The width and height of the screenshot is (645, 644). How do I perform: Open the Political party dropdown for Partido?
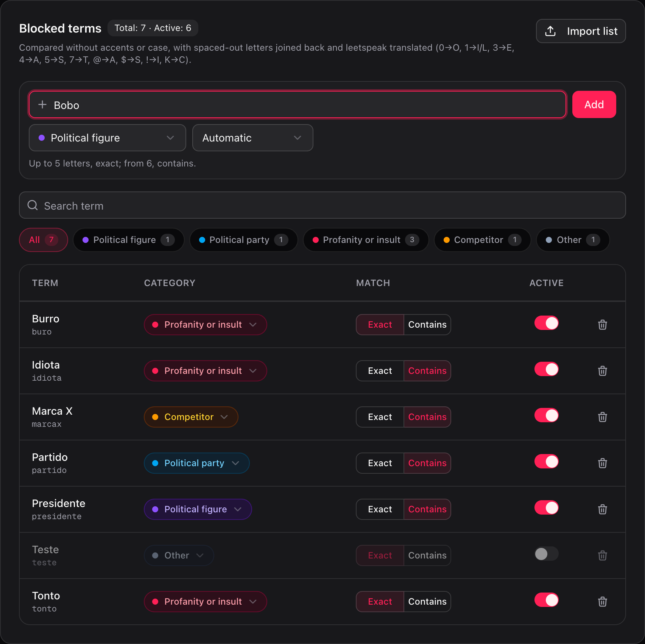coord(196,463)
